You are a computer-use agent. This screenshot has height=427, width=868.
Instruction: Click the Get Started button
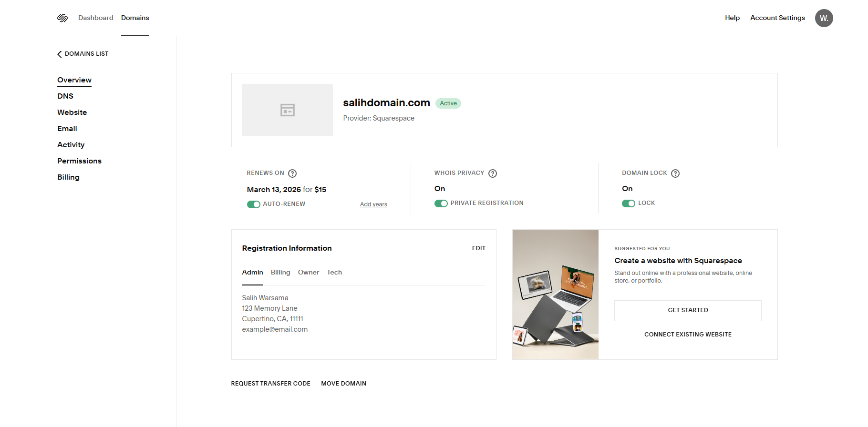(688, 310)
